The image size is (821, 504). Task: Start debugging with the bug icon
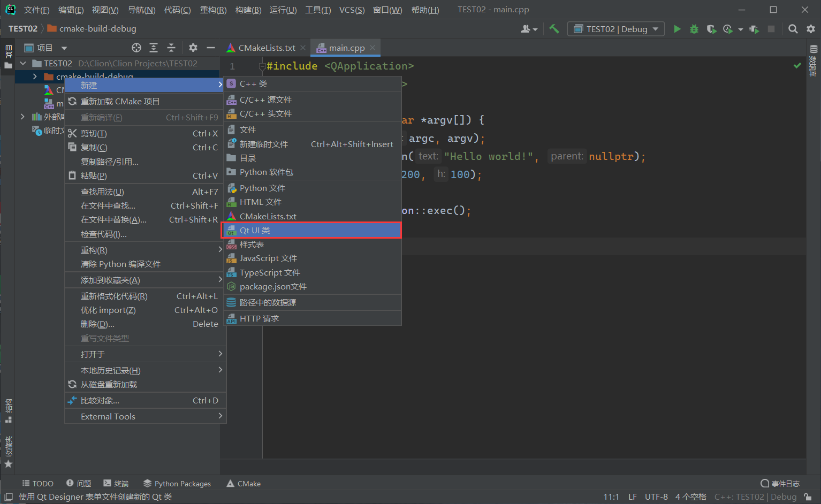(694, 28)
